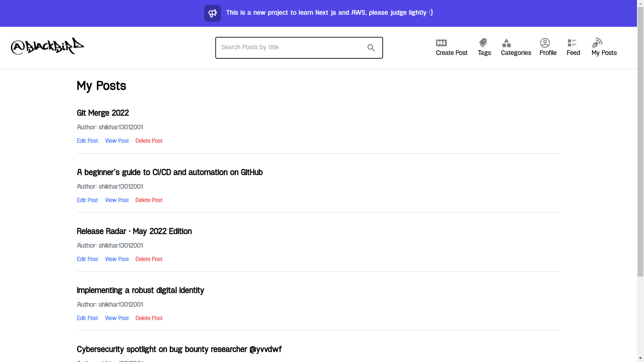Click the Create Post markdown icon
This screenshot has height=362, width=644.
click(441, 43)
